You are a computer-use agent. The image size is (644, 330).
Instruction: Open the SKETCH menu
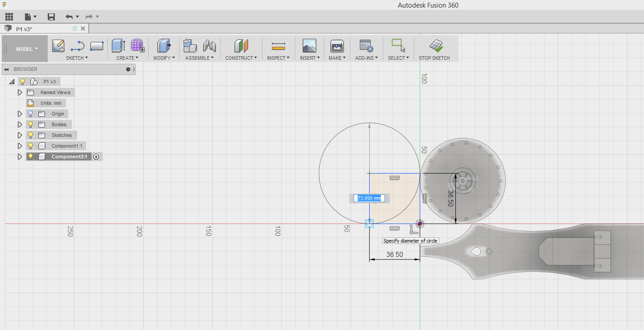click(x=77, y=58)
